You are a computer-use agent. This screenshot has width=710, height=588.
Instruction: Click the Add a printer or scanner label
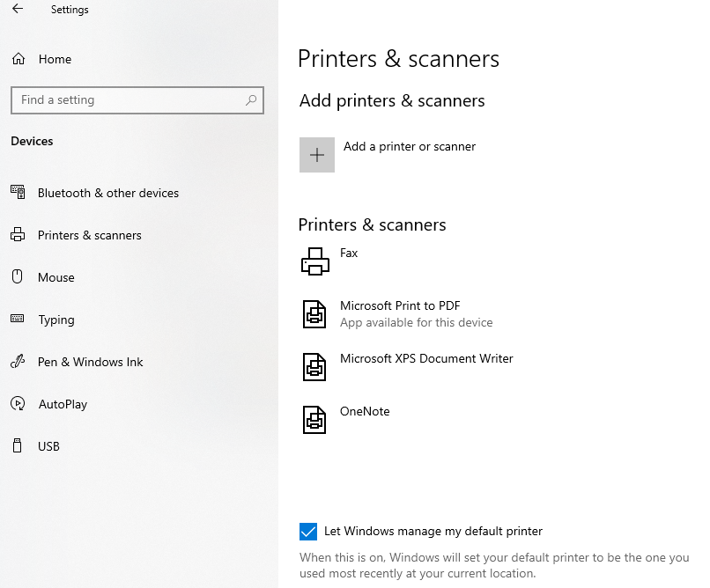tap(410, 146)
